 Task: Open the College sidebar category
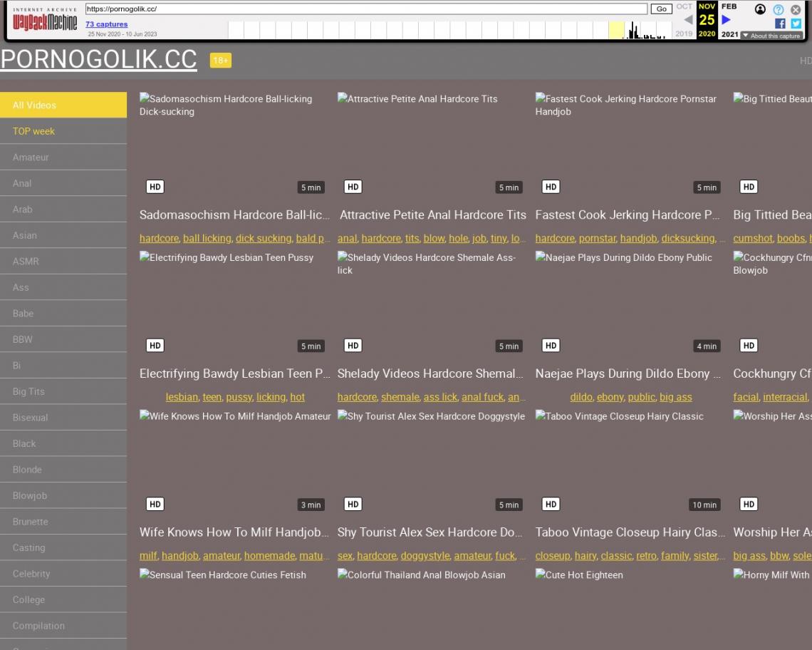[63, 599]
